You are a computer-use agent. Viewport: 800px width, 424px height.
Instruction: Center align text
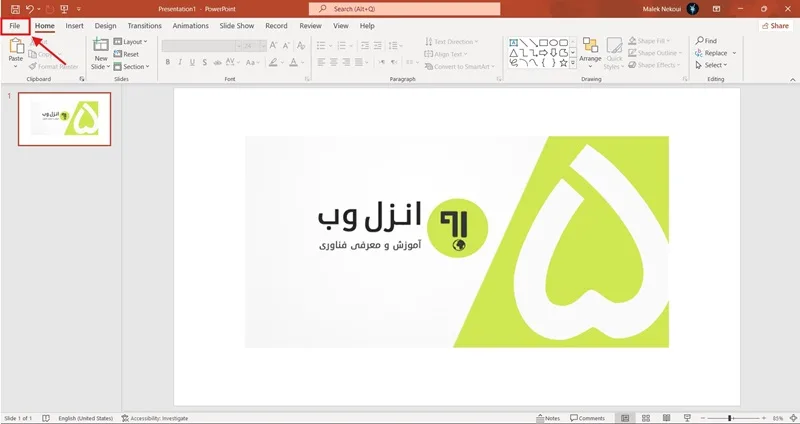tap(334, 62)
